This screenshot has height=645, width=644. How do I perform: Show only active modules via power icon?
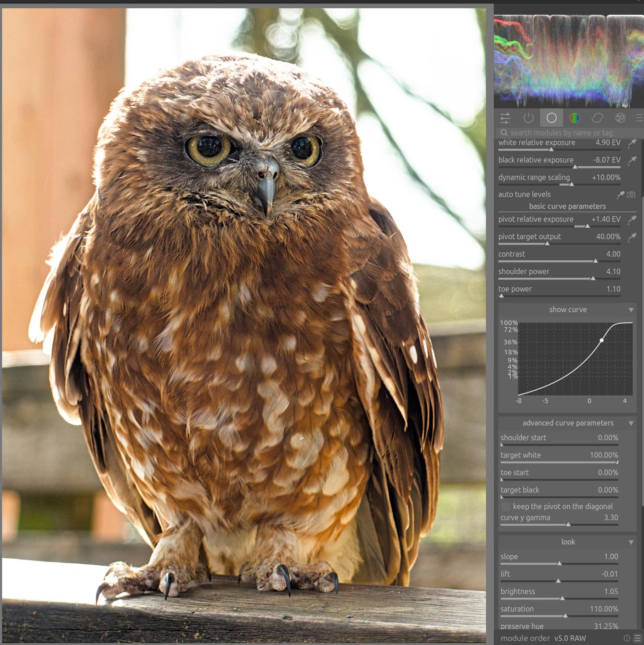[529, 118]
